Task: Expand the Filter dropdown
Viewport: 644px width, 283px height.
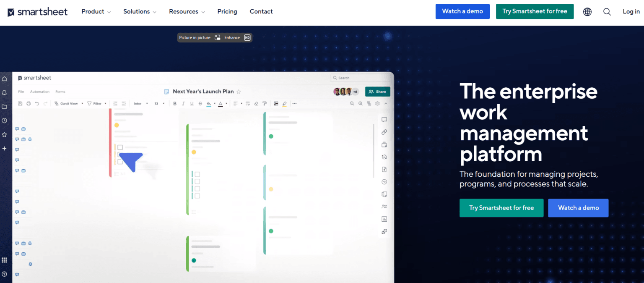Action: [x=97, y=103]
